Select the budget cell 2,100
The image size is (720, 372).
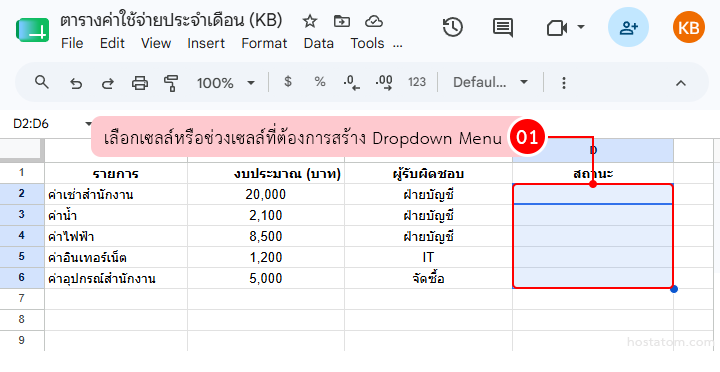pos(266,215)
